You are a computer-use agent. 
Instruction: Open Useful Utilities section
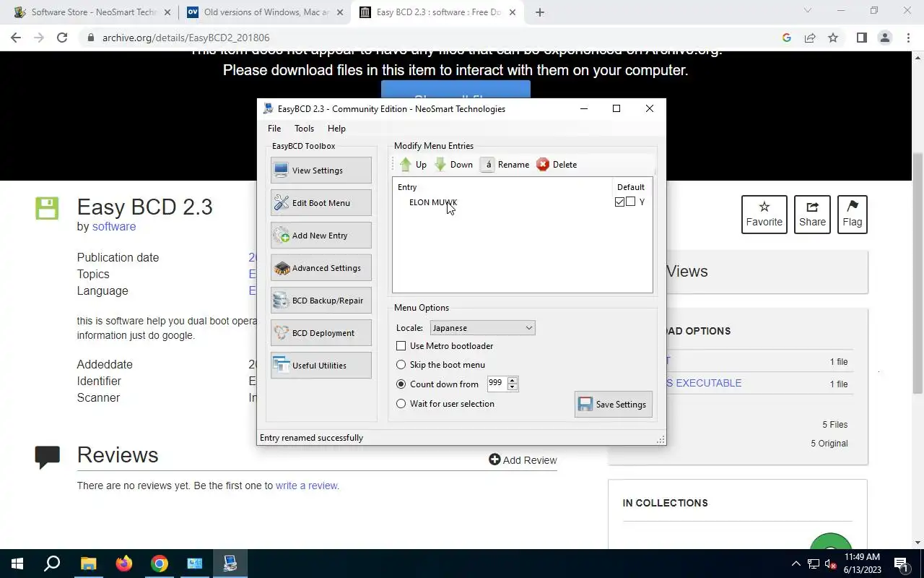pos(321,366)
